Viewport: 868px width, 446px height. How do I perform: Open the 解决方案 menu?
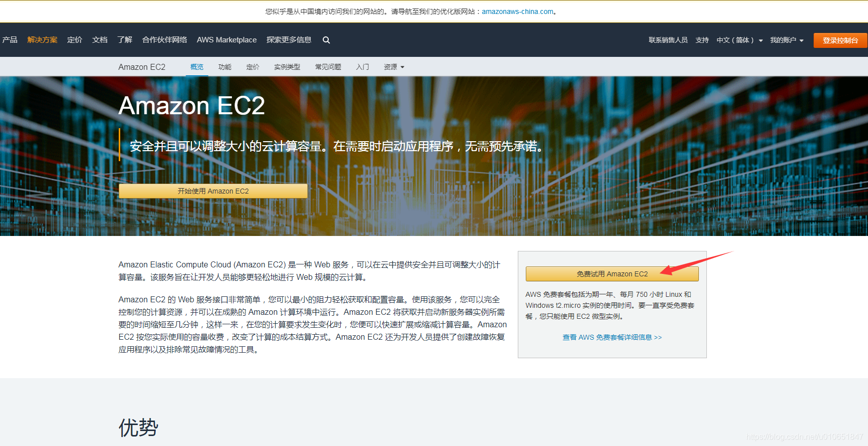[x=42, y=40]
